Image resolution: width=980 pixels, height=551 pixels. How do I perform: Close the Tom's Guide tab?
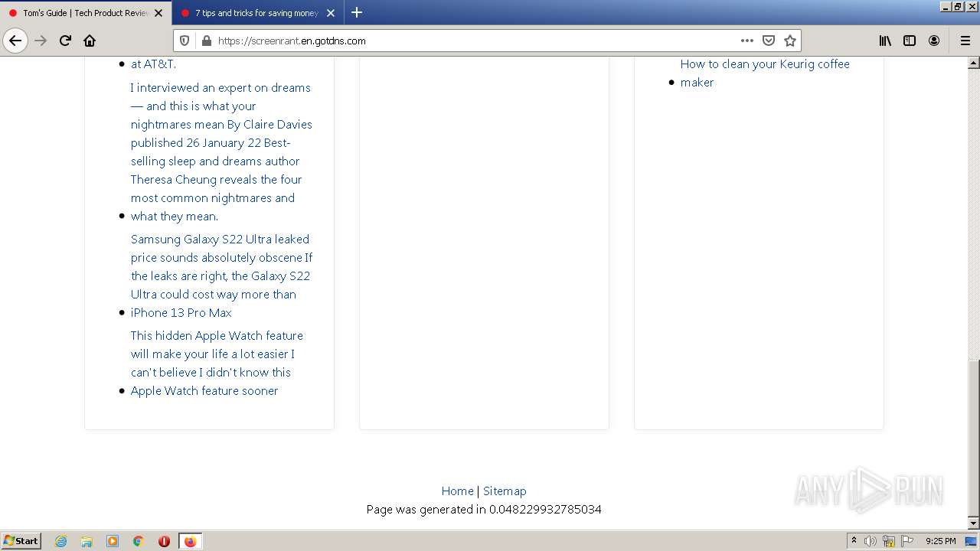click(158, 13)
